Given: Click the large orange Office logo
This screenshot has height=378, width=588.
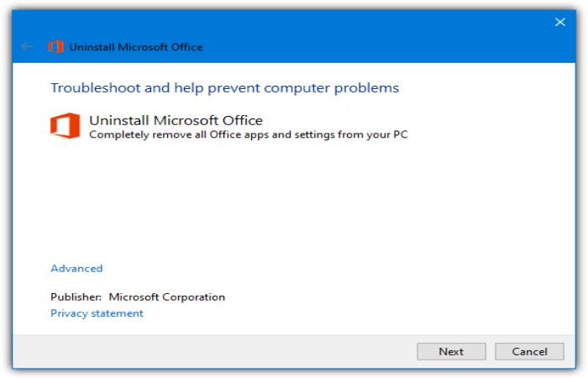Looking at the screenshot, I should tap(66, 126).
